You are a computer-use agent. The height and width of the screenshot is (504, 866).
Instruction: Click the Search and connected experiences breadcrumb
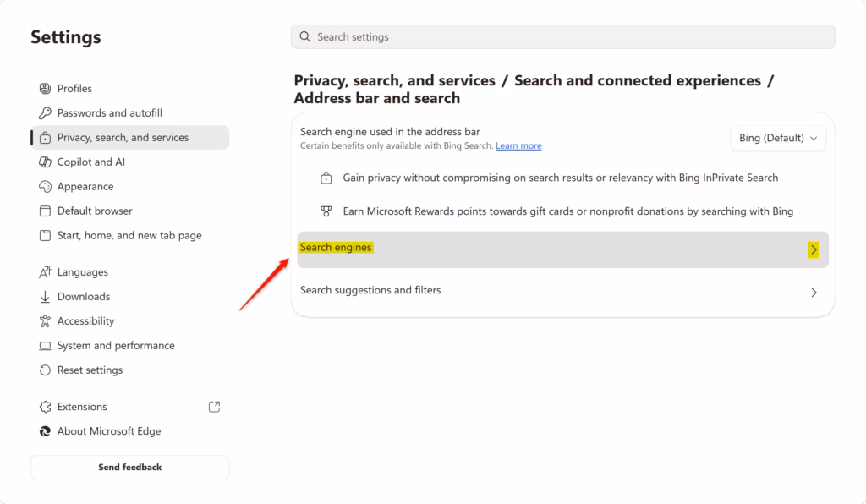click(638, 80)
